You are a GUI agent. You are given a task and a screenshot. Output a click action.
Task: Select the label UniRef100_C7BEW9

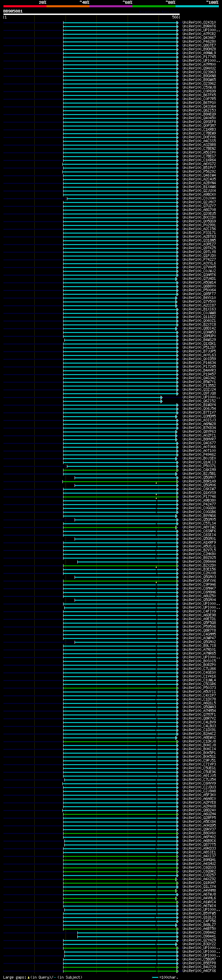pos(199,133)
